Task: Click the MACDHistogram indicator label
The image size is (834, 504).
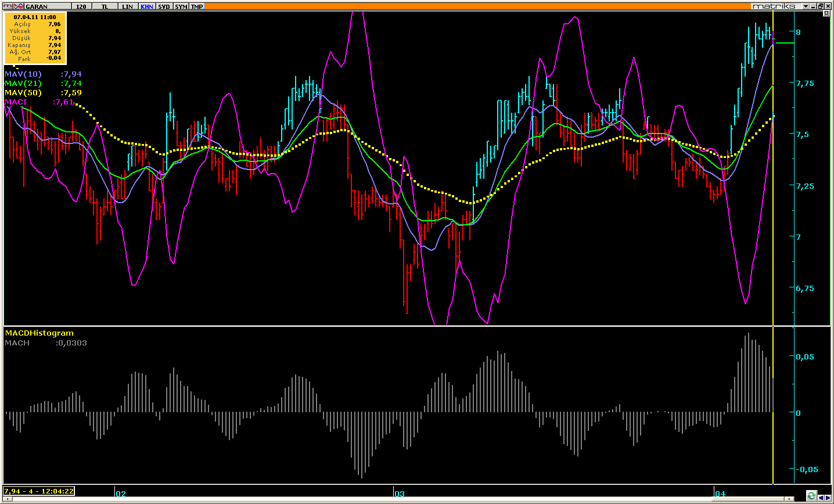Action: click(39, 333)
